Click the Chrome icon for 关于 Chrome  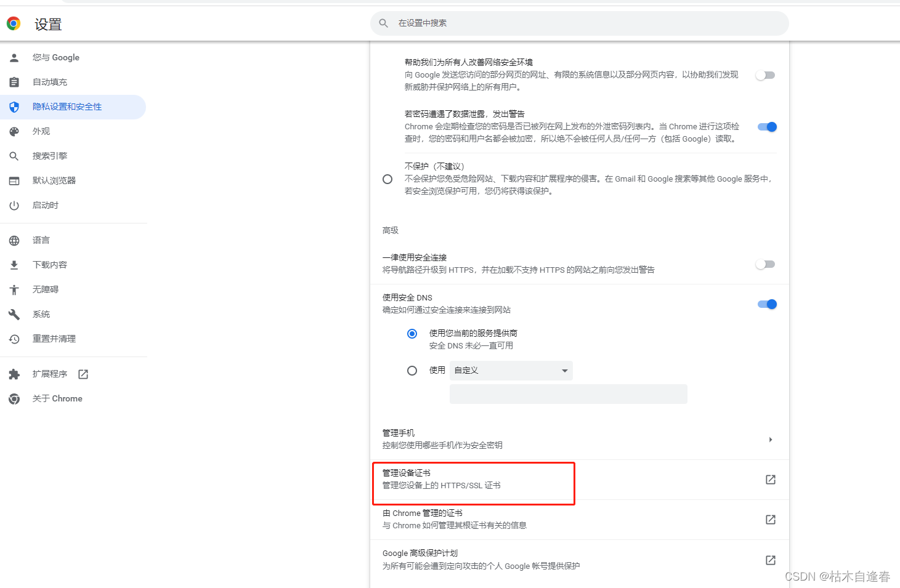[x=14, y=399]
